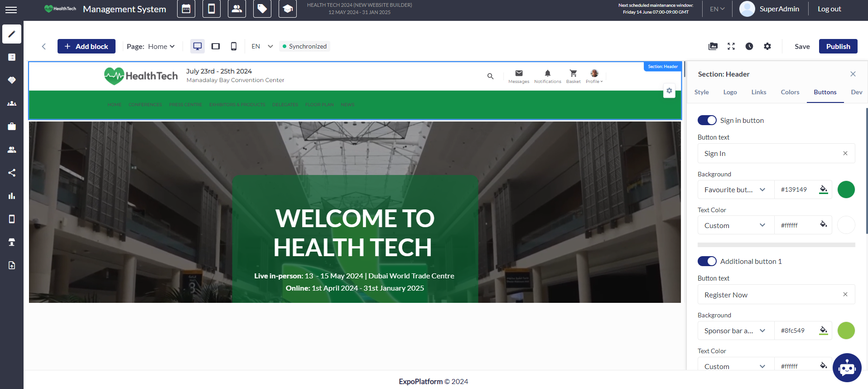
Task: Click the Publish button
Action: click(x=838, y=46)
